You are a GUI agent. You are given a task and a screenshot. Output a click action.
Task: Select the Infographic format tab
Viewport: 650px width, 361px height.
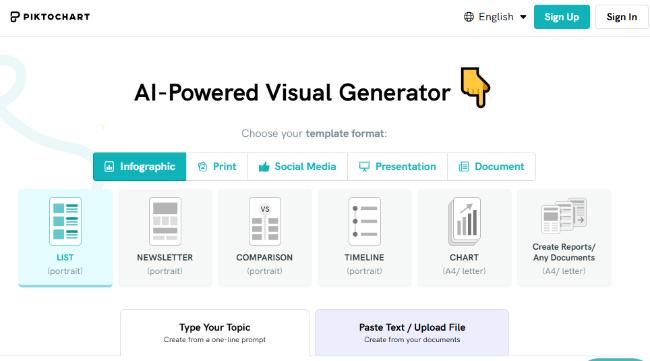(x=140, y=167)
